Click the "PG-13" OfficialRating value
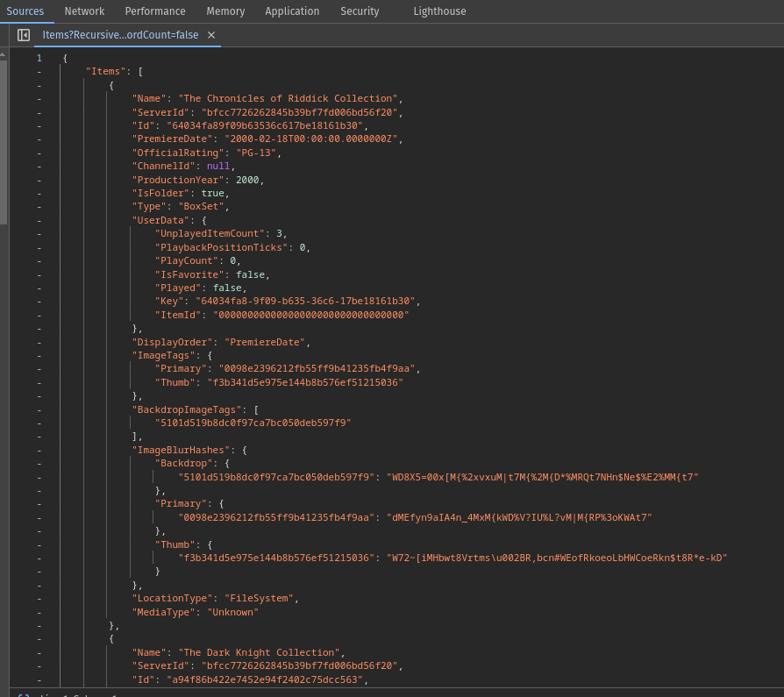The height and width of the screenshot is (697, 784). (257, 153)
